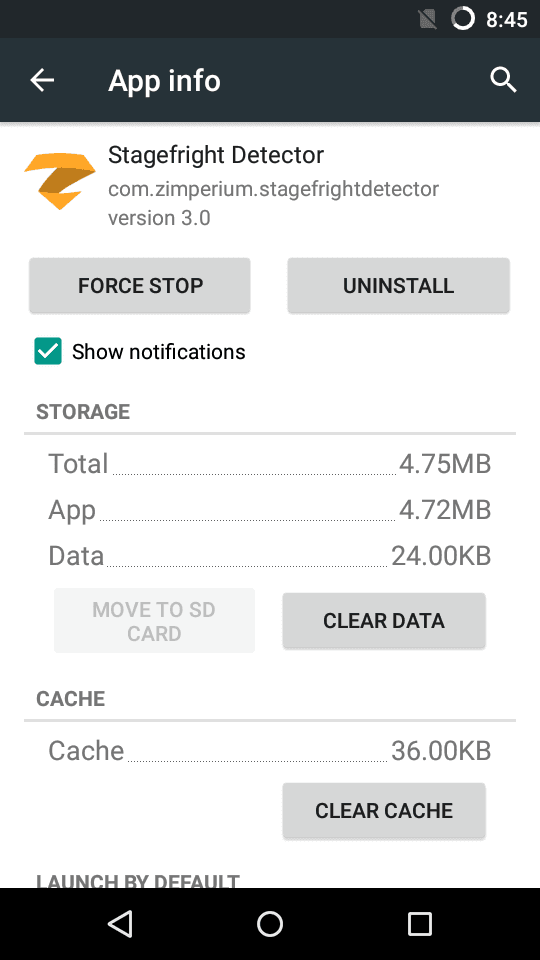Tap the Android back navigation triangle
The width and height of the screenshot is (540, 960).
[120, 923]
